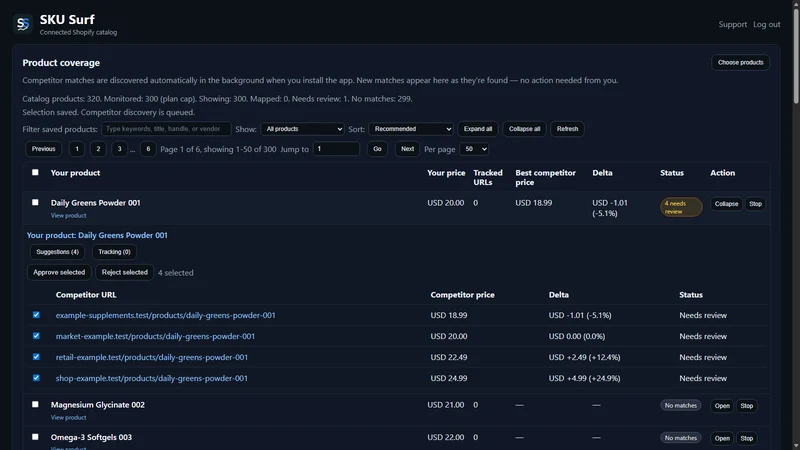Click the Expand all button
Viewport: 800px width, 450px height.
click(x=478, y=129)
